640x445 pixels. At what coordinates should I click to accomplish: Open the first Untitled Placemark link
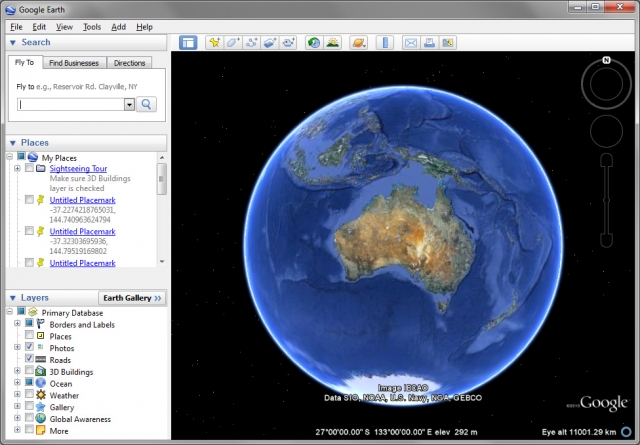(82, 200)
